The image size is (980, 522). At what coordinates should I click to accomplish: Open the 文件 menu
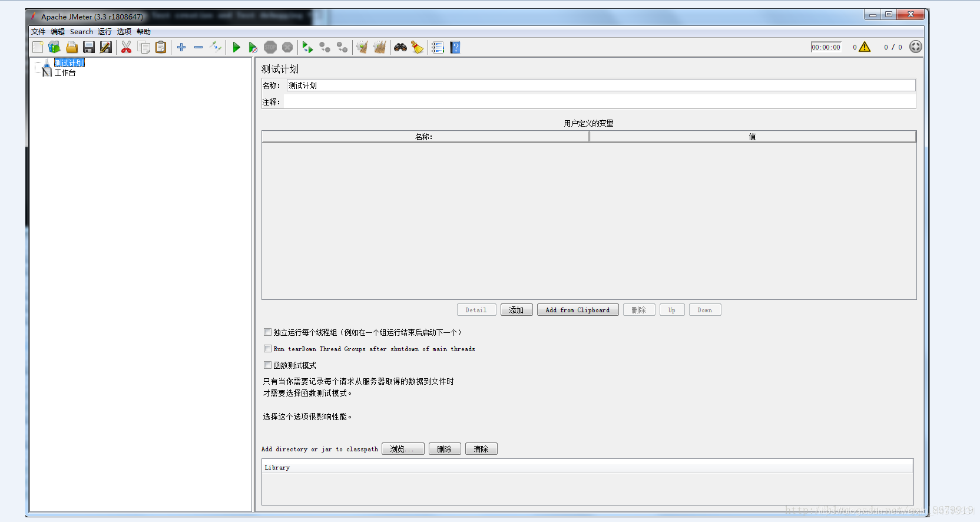[x=38, y=32]
